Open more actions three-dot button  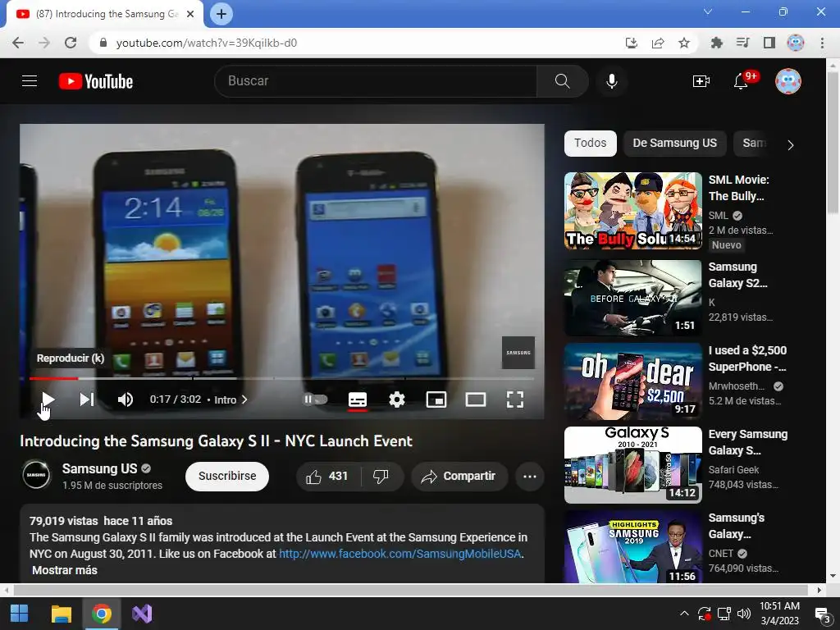click(x=530, y=477)
